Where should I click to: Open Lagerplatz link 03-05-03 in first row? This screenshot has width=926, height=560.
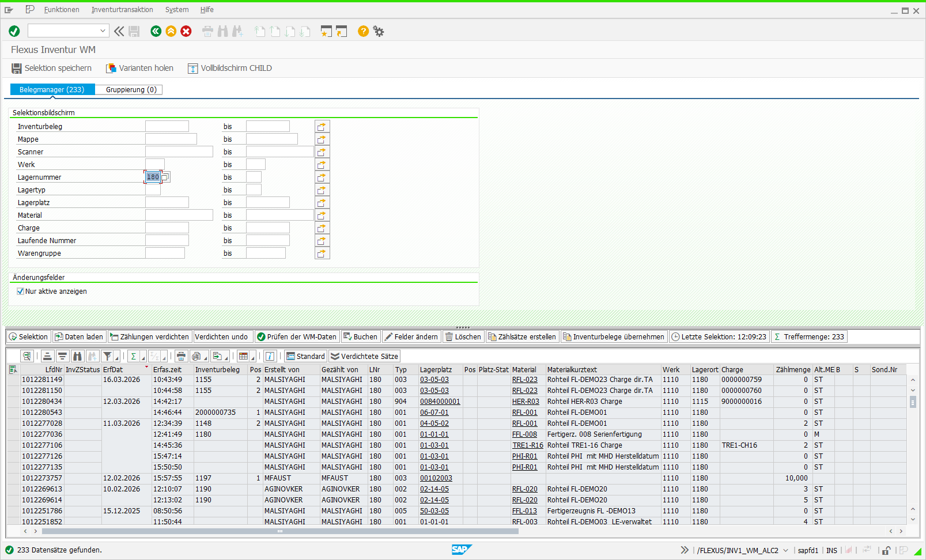tap(434, 380)
